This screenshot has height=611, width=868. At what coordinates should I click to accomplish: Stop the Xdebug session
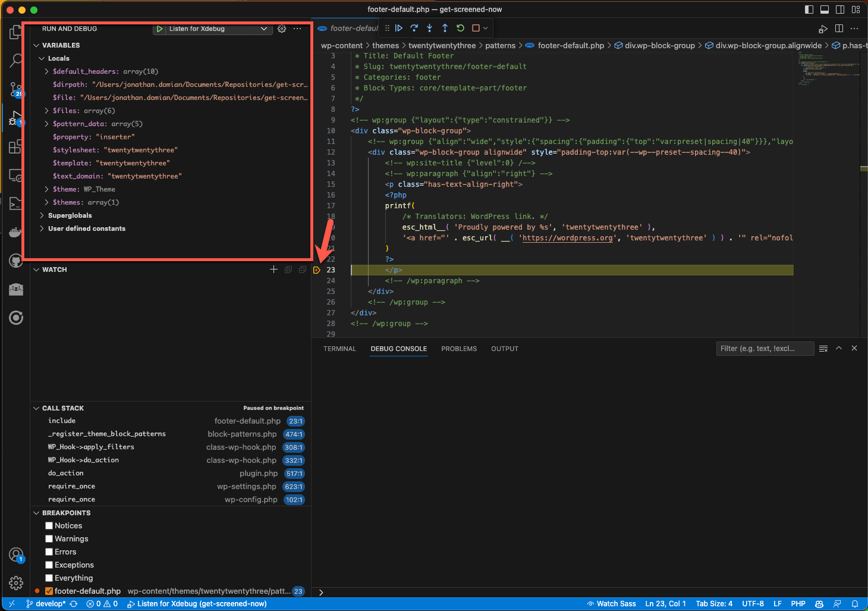475,28
